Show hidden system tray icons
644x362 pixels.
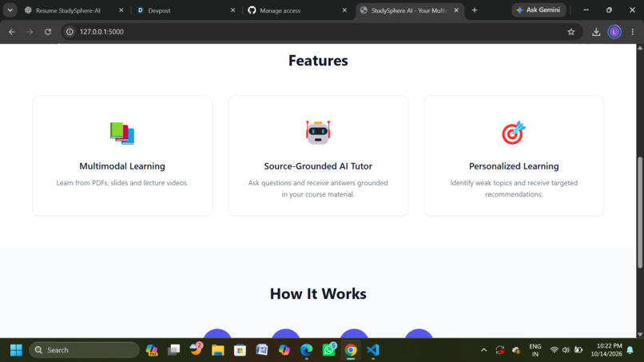pyautogui.click(x=484, y=350)
